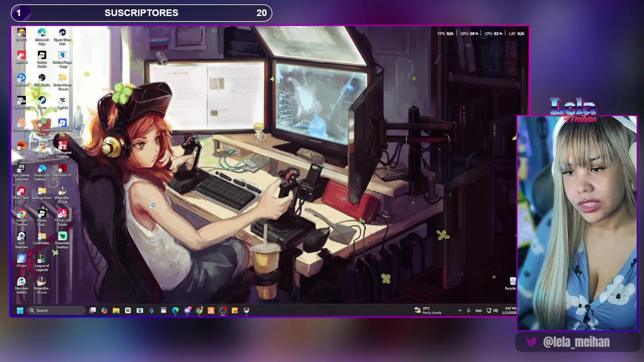Click the streamer webcam feed
Screen dimensions: 644x362
577,223
